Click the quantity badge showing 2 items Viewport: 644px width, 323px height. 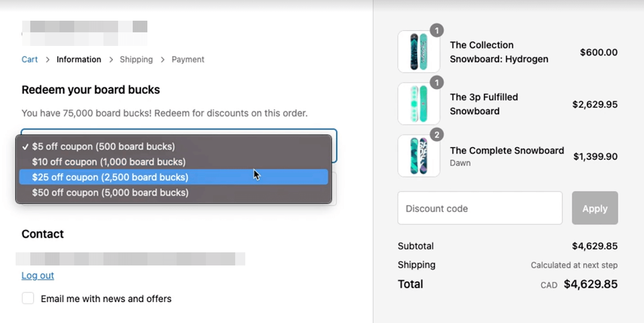(437, 135)
